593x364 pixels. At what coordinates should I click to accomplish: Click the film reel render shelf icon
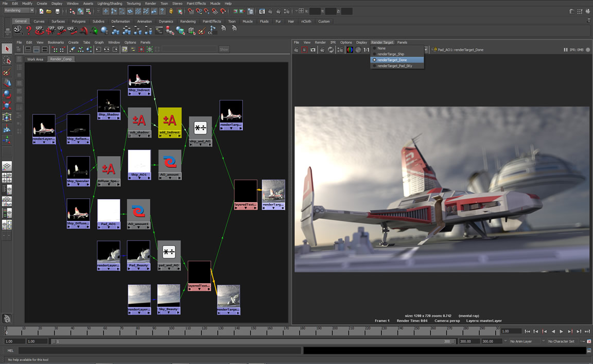pos(18,30)
